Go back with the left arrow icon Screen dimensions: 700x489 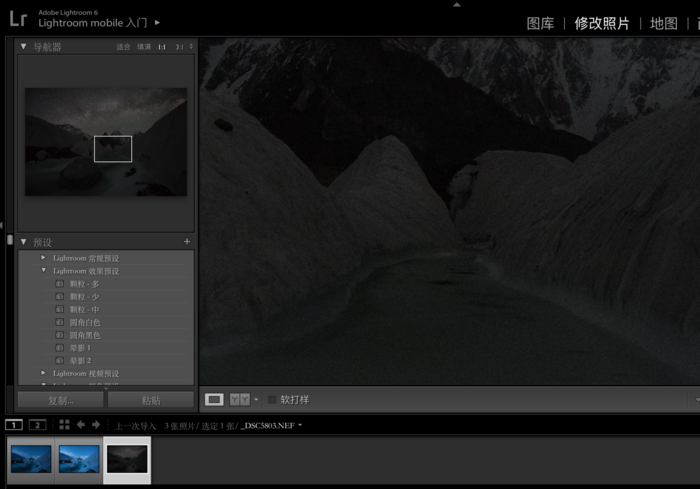click(81, 425)
